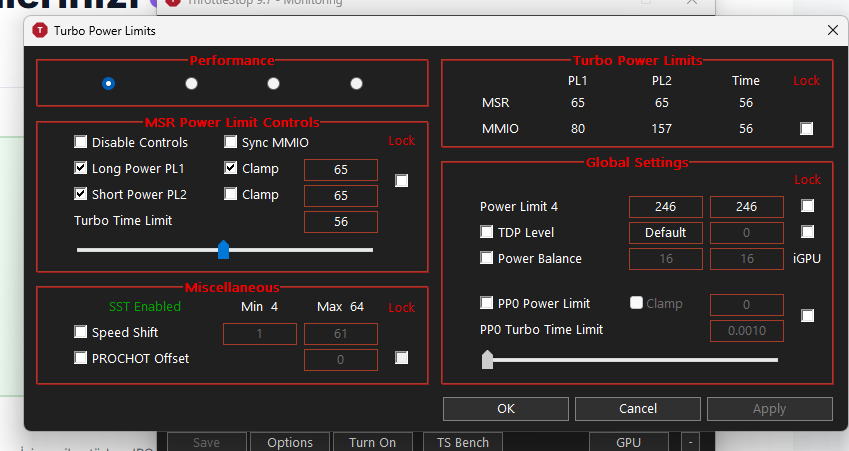Click Turn On in the ThrottleStop window
This screenshot has width=849, height=451.
point(373,442)
